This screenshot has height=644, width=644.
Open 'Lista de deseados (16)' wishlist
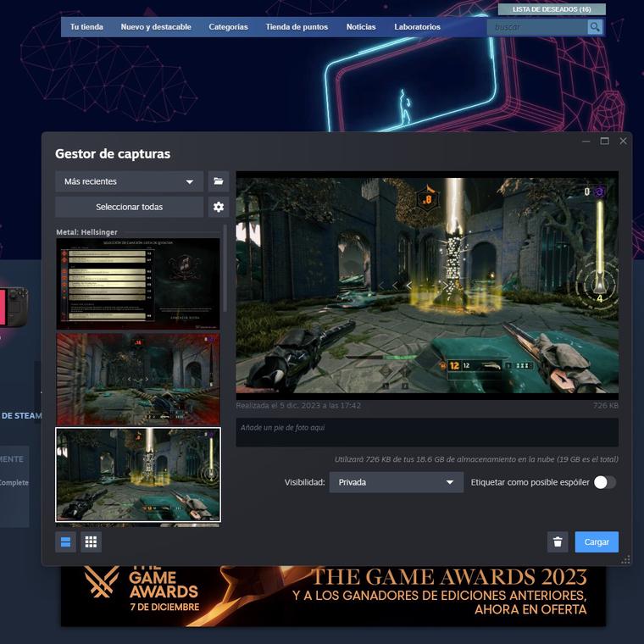(552, 9)
